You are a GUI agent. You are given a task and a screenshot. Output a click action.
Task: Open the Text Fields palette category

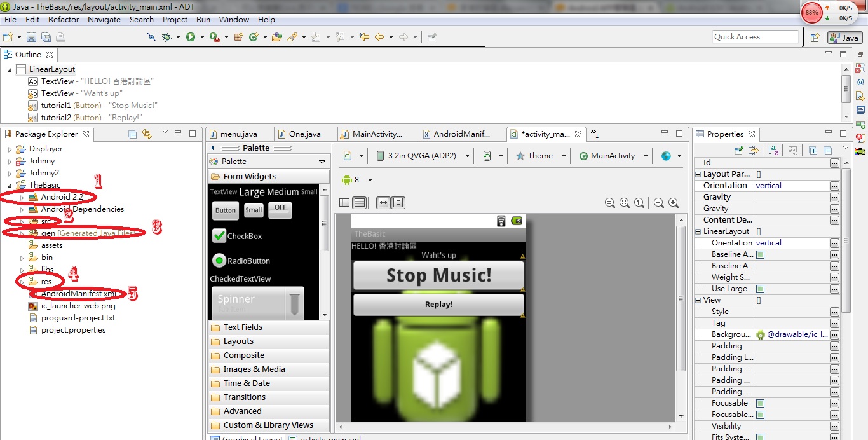tap(269, 327)
